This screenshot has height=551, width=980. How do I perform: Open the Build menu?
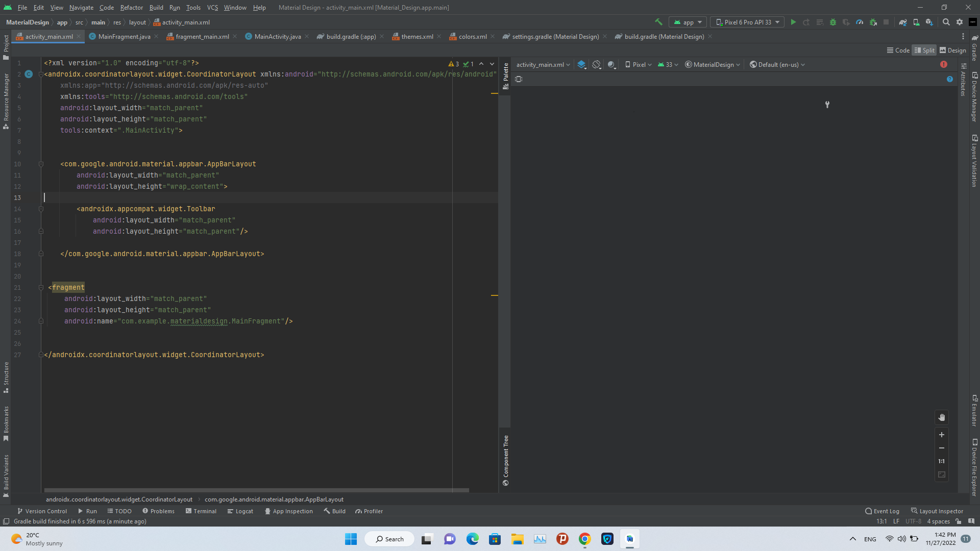coord(156,8)
